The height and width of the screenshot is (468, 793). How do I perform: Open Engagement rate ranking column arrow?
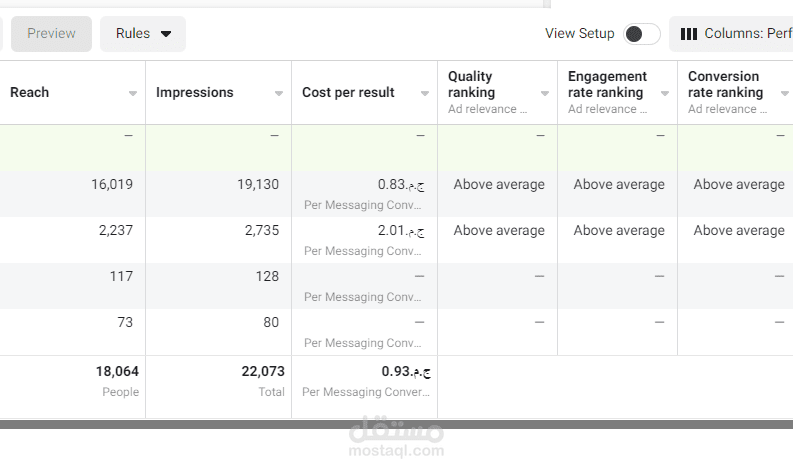[x=665, y=93]
